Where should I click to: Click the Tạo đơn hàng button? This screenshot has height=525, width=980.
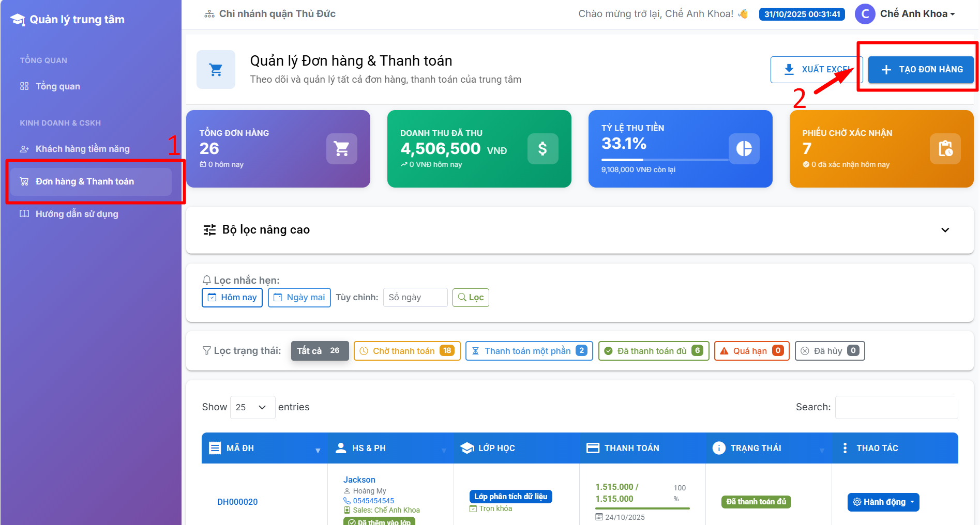point(921,70)
